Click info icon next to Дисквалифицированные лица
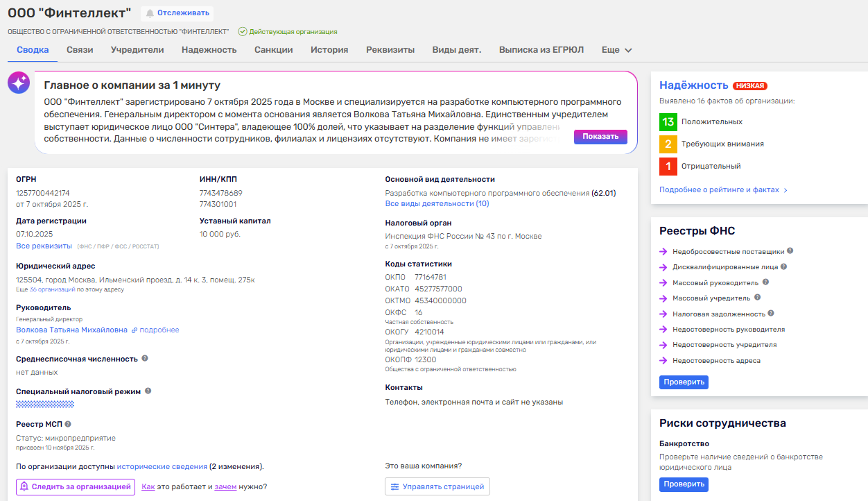This screenshot has width=868, height=501. pos(783,266)
